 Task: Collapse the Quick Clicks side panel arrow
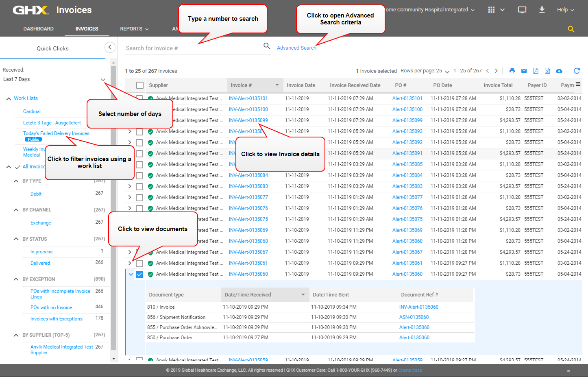click(110, 47)
